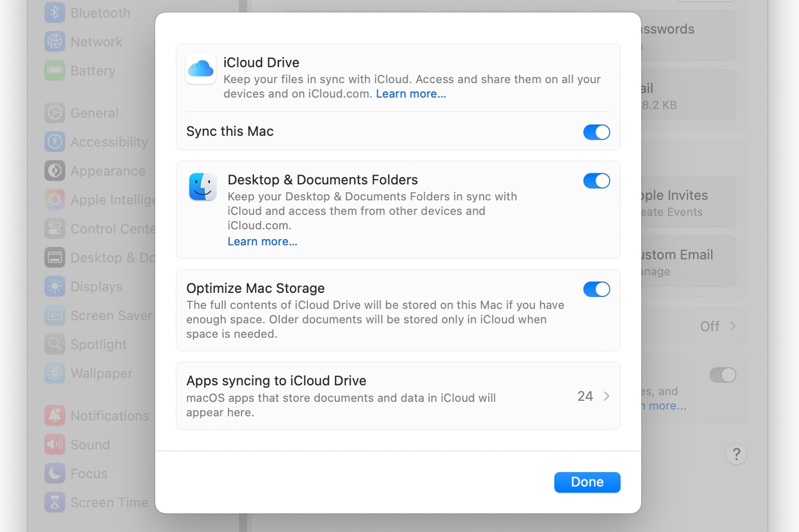The image size is (799, 532).
Task: Select the Desktop & Dock icon in the sidebar
Action: 55,258
